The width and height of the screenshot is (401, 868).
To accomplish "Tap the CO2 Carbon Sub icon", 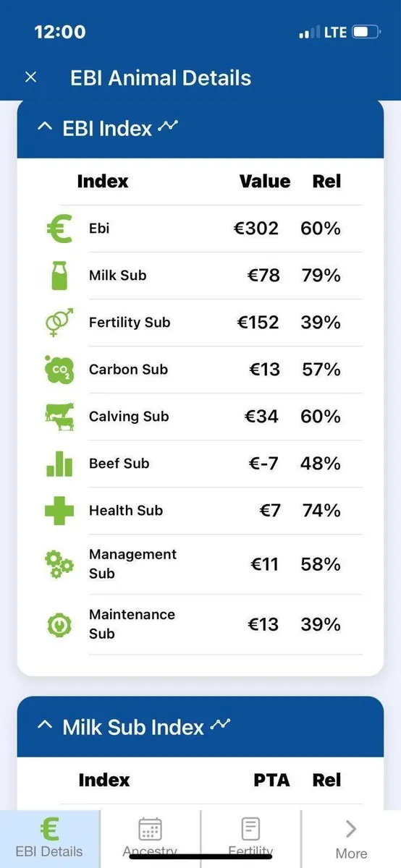I will coord(59,370).
